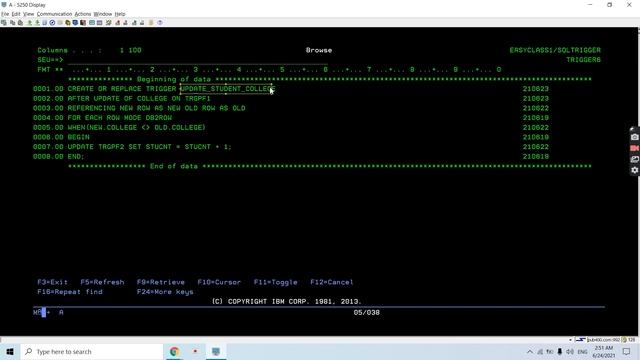The height and width of the screenshot is (360, 640).
Task: Click the Print Screen toolbar icon
Action: click(x=4, y=23)
